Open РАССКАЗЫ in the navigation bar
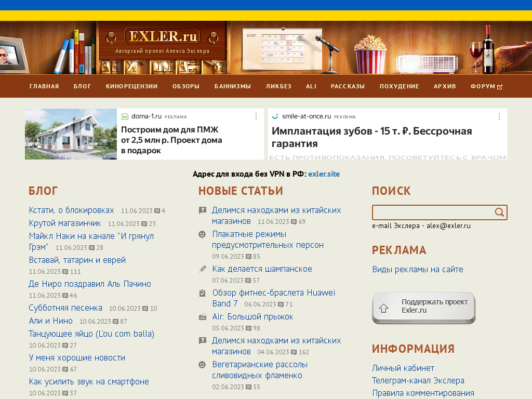 [348, 86]
